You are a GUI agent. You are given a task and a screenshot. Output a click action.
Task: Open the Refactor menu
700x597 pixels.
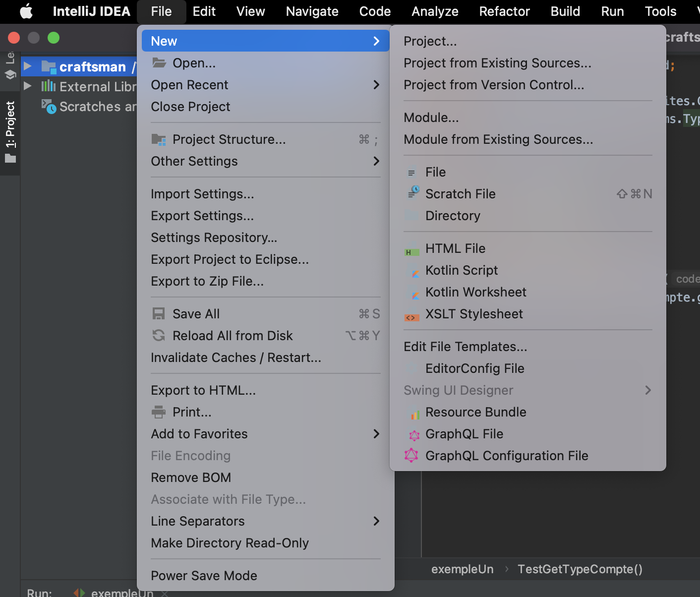(x=504, y=11)
